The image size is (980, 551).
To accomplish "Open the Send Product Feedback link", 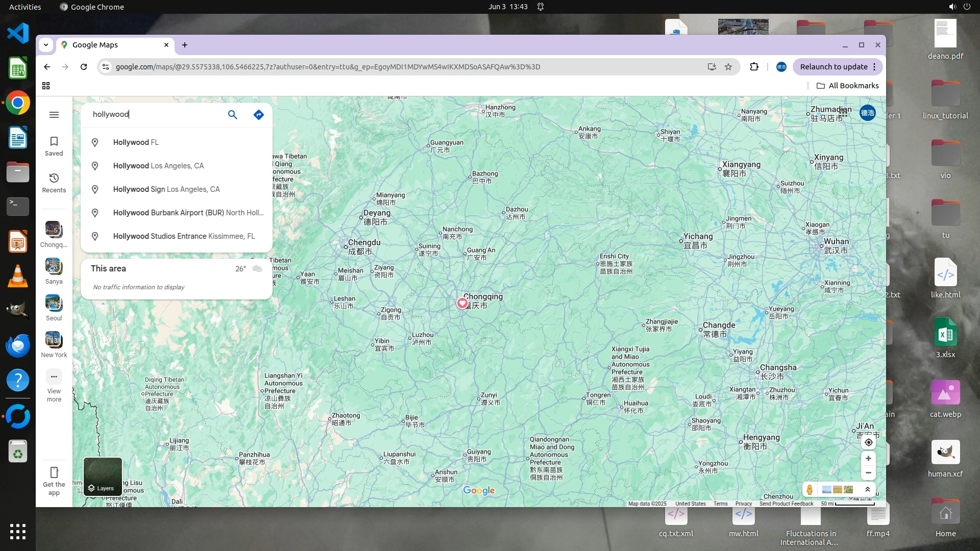I will click(x=786, y=504).
